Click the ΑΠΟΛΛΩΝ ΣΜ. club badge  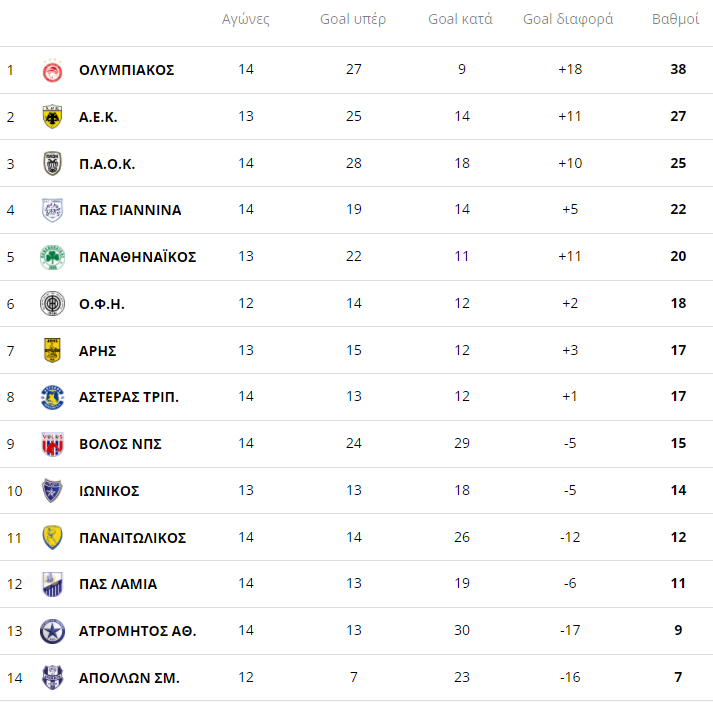(x=52, y=677)
